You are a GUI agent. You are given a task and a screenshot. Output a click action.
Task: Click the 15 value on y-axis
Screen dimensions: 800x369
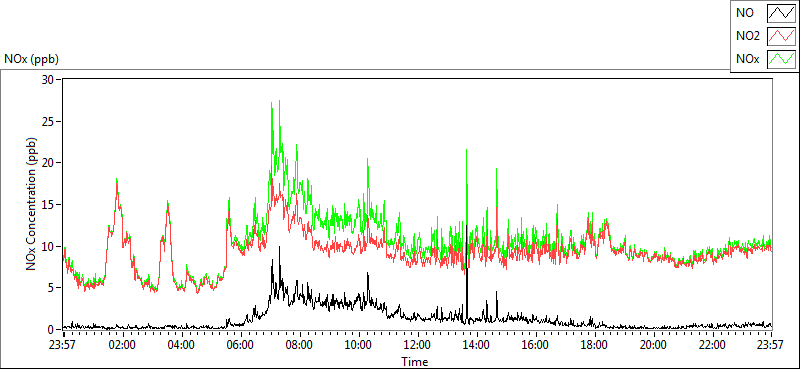coord(48,205)
